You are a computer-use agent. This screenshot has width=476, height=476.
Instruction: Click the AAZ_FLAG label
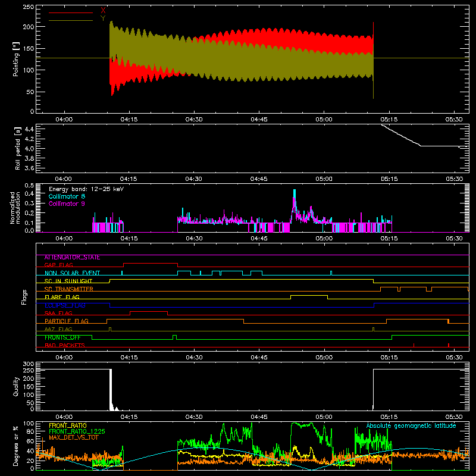coord(58,329)
